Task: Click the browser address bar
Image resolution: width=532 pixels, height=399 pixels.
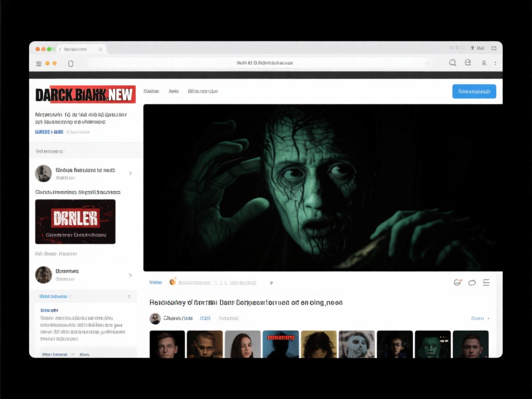Action: [x=265, y=63]
